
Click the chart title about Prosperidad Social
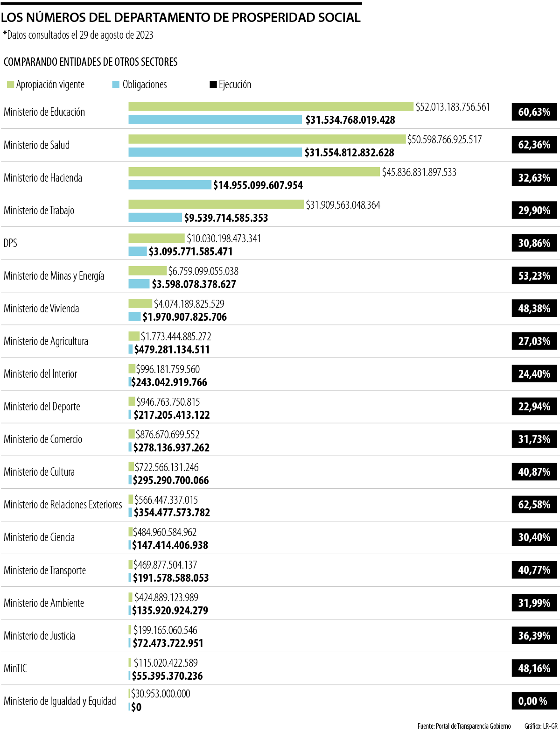pyautogui.click(x=181, y=17)
